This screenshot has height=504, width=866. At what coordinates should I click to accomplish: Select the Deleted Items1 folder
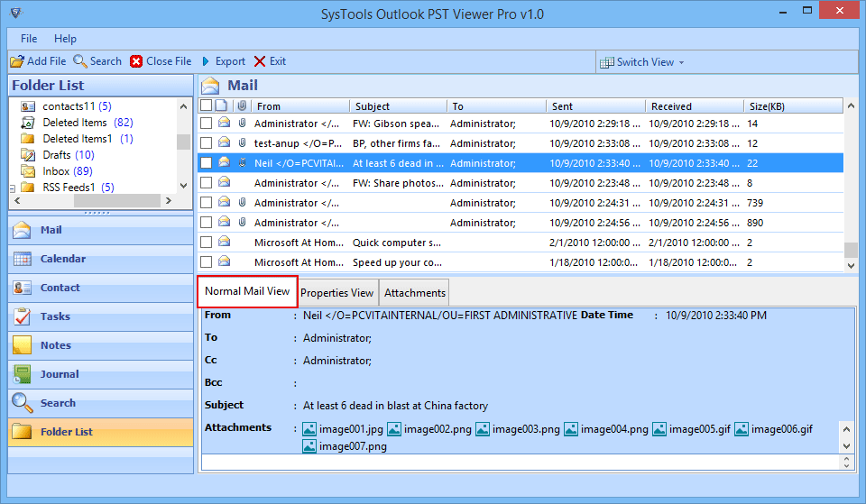pyautogui.click(x=78, y=139)
